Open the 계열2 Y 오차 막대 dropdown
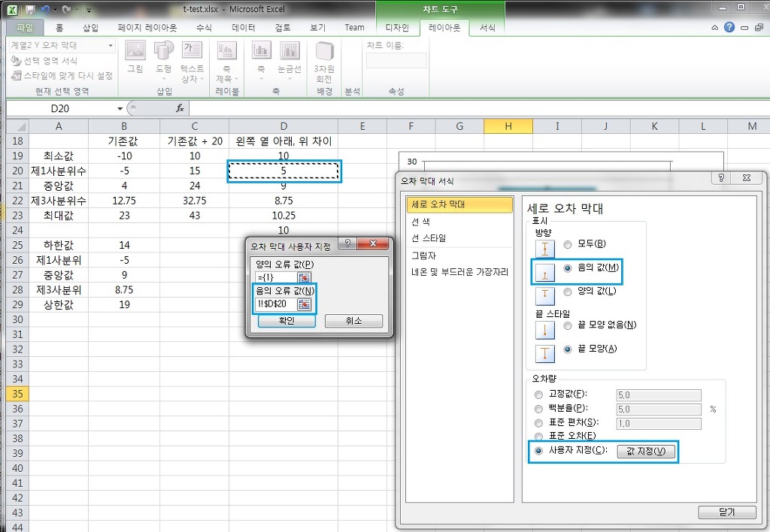Viewport: 770px width, 532px height. coord(111,46)
